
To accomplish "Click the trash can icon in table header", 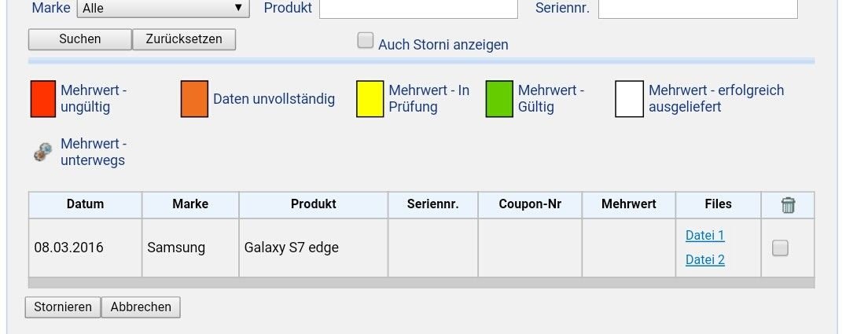I will (788, 205).
